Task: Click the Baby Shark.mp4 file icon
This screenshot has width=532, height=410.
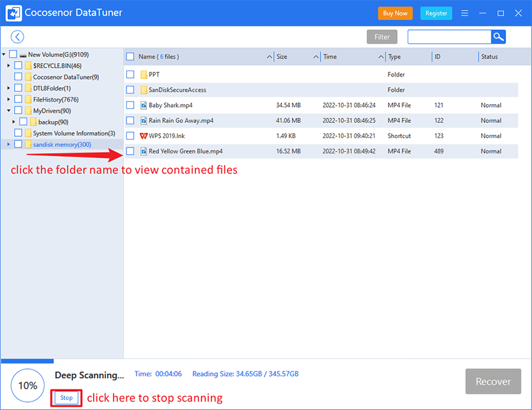Action: (x=144, y=105)
